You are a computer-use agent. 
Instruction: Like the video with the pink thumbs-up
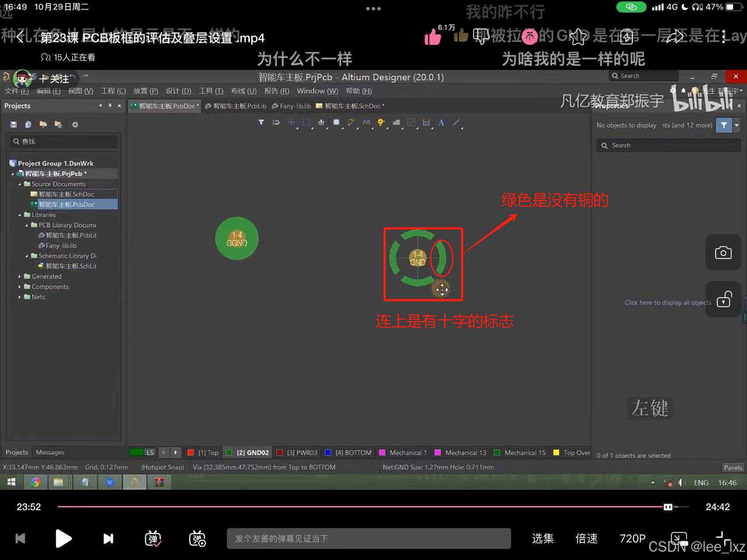point(432,37)
